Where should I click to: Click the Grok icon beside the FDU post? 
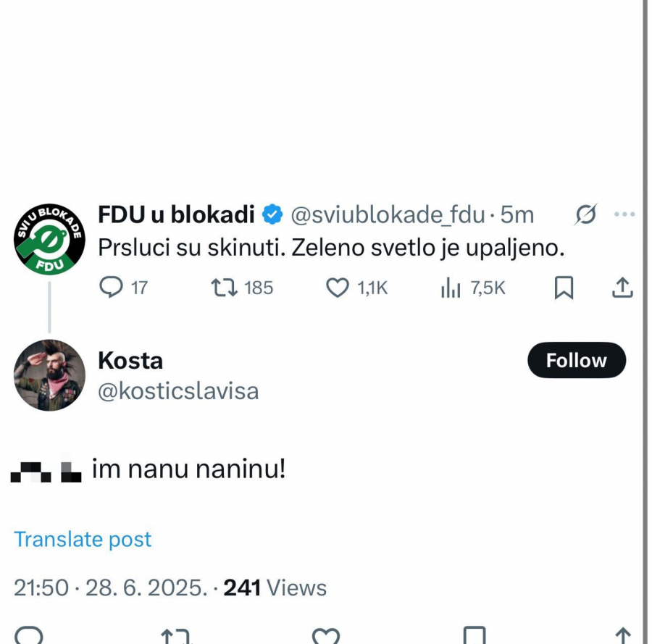tap(585, 214)
